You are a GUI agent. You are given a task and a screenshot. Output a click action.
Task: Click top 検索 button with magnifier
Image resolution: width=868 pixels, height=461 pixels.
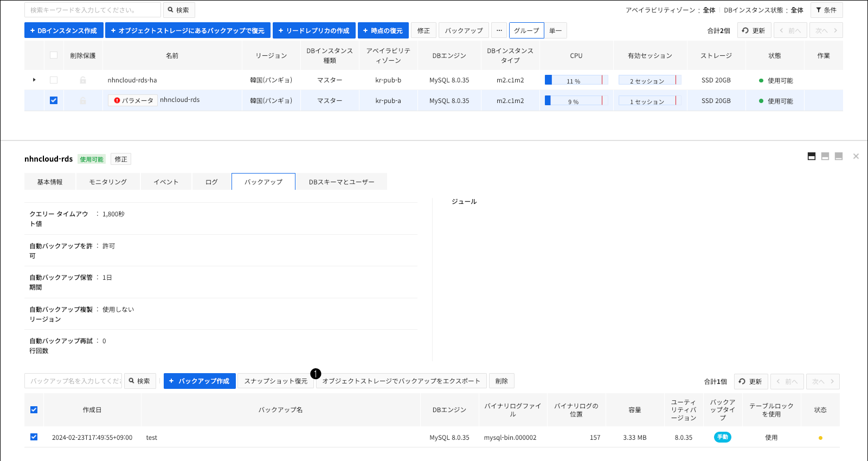[179, 10]
